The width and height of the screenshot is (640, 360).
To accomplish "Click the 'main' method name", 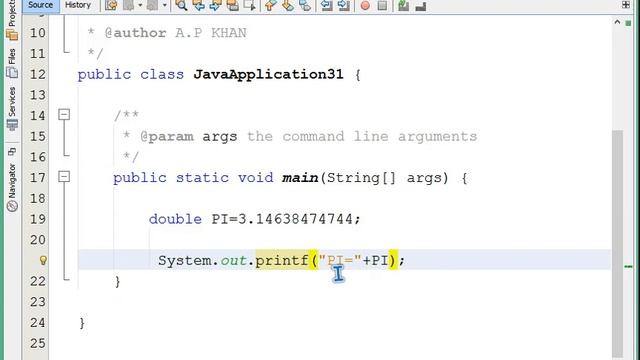I will coord(300,178).
